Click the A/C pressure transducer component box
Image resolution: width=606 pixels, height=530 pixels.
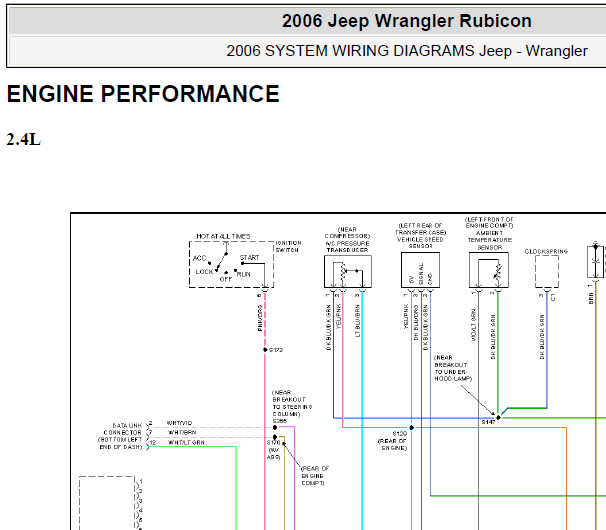coord(348,271)
